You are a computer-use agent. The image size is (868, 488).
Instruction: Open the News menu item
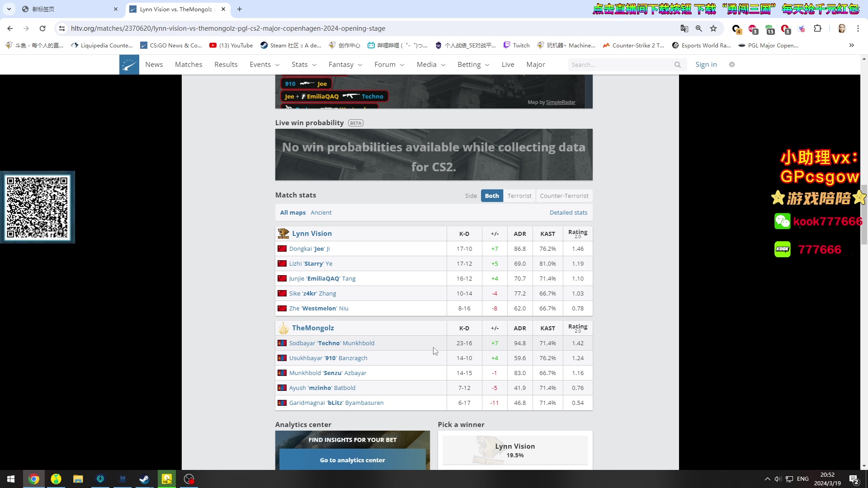[x=154, y=65]
